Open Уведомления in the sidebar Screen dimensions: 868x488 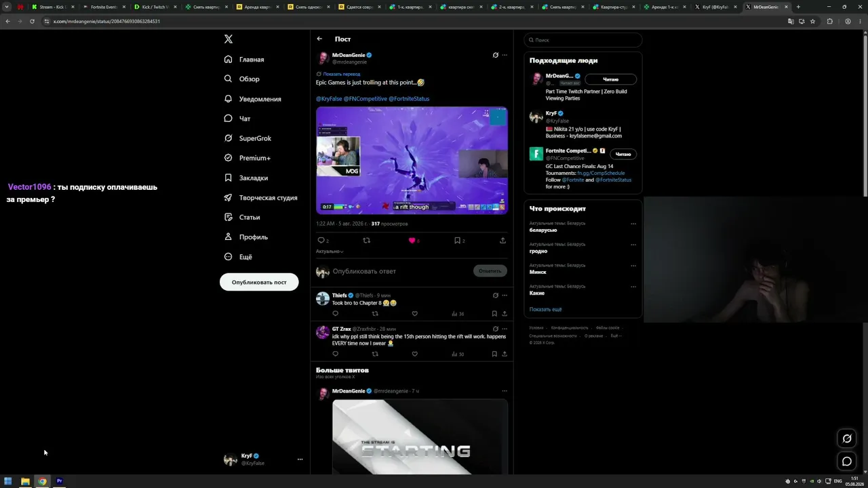252,99
